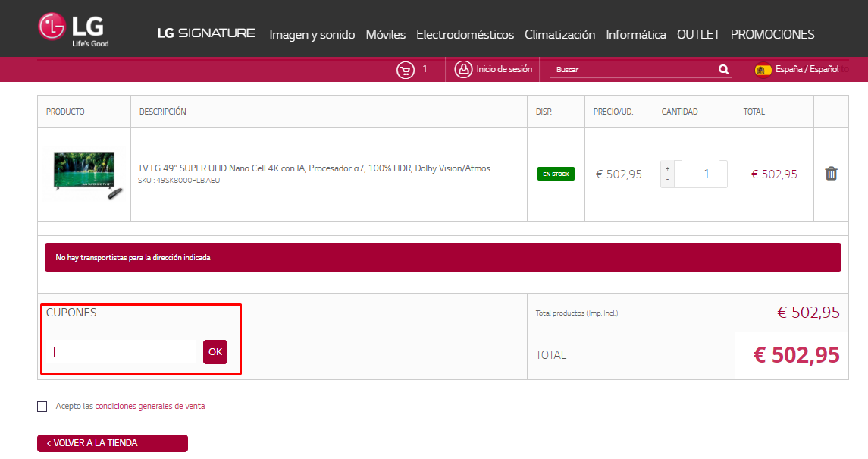Apply coupon with OK button

point(215,352)
